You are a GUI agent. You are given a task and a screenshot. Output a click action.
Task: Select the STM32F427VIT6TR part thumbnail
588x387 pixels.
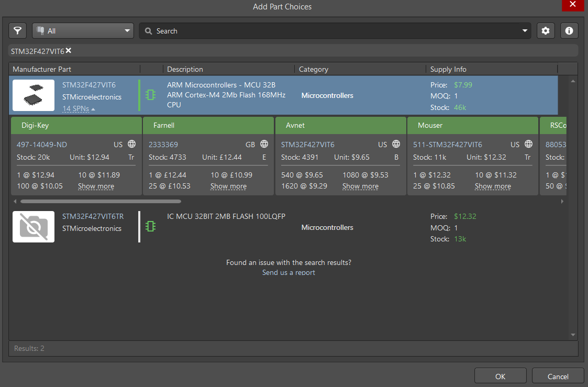pyautogui.click(x=34, y=227)
